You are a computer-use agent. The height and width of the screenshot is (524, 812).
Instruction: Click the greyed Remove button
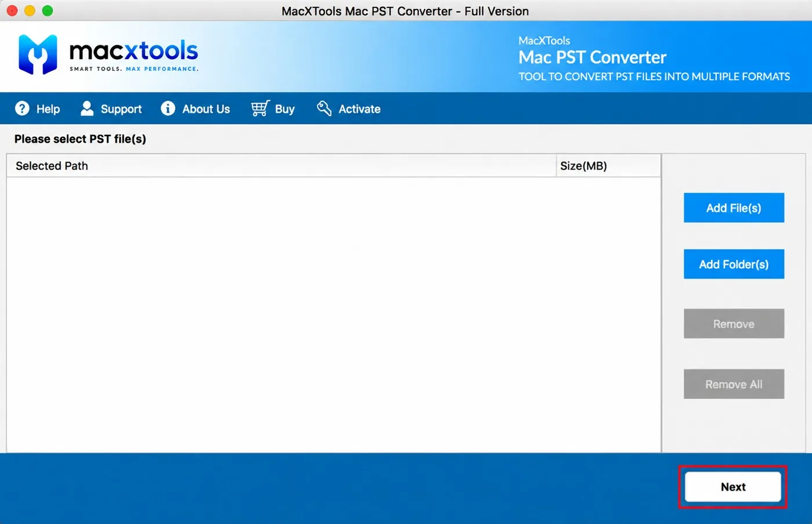point(734,324)
